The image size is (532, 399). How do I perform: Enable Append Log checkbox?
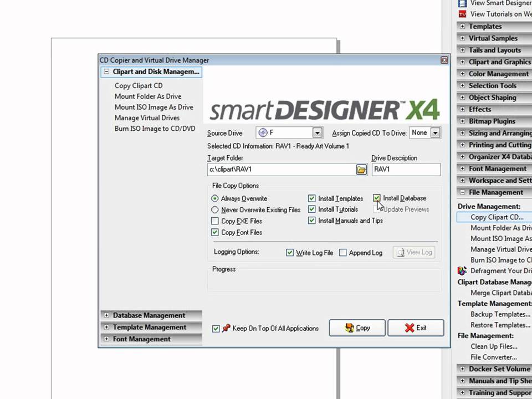tap(343, 253)
